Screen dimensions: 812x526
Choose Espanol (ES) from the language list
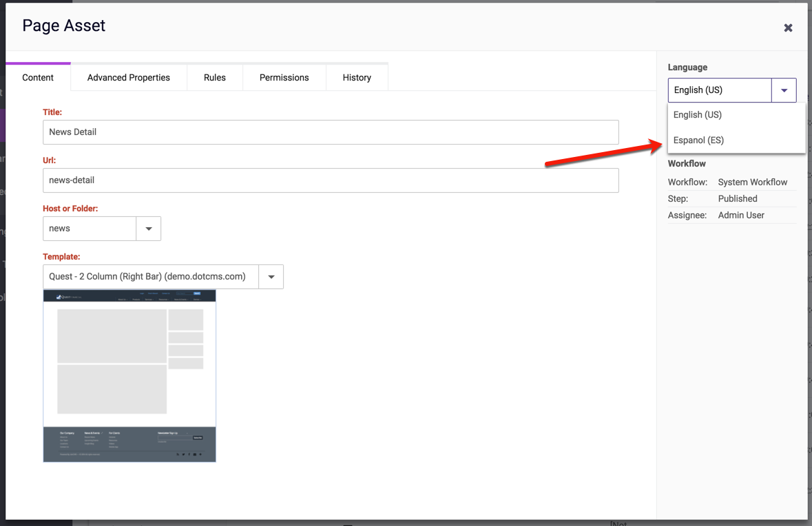(x=698, y=140)
